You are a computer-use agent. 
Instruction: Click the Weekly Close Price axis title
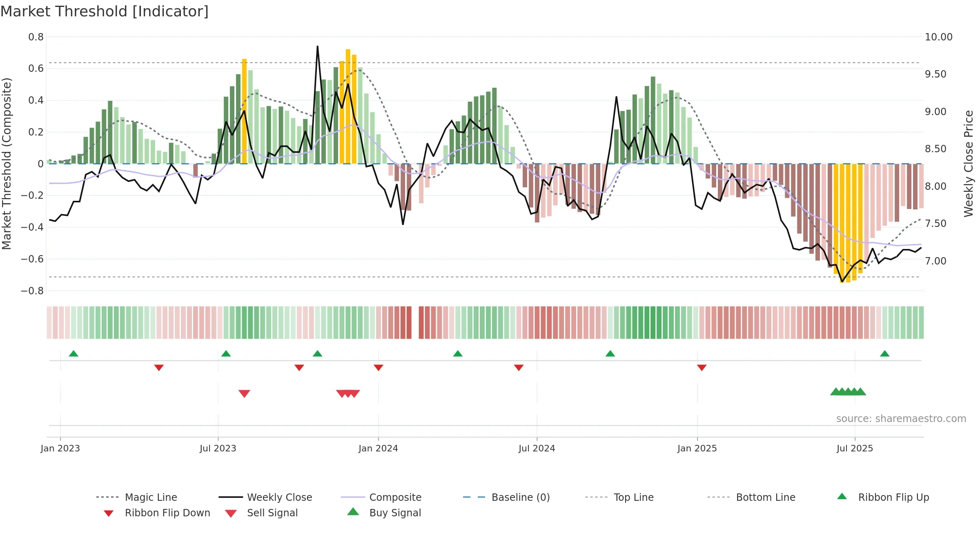click(969, 163)
